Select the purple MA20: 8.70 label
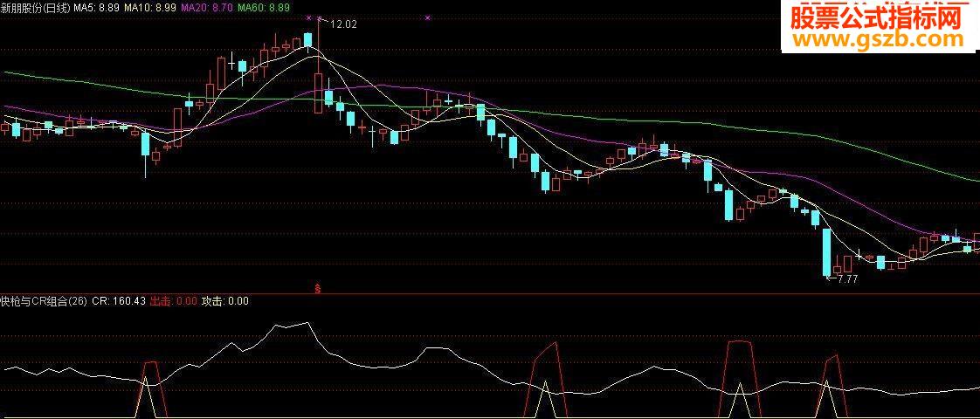980x419 pixels. pyautogui.click(x=207, y=8)
